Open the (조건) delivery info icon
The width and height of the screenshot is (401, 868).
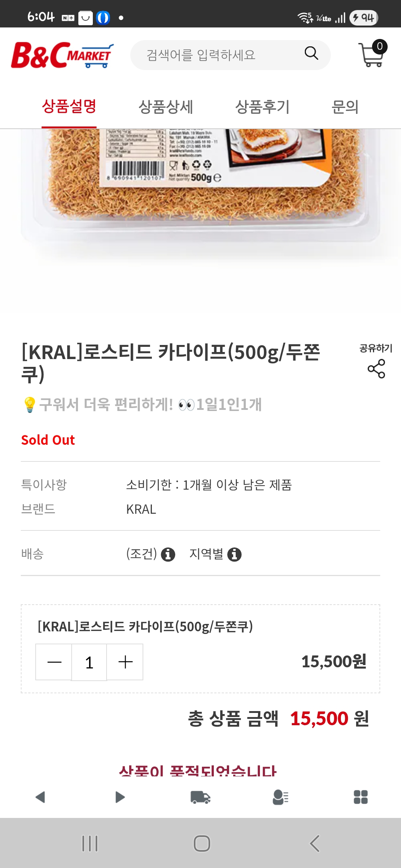(x=168, y=555)
